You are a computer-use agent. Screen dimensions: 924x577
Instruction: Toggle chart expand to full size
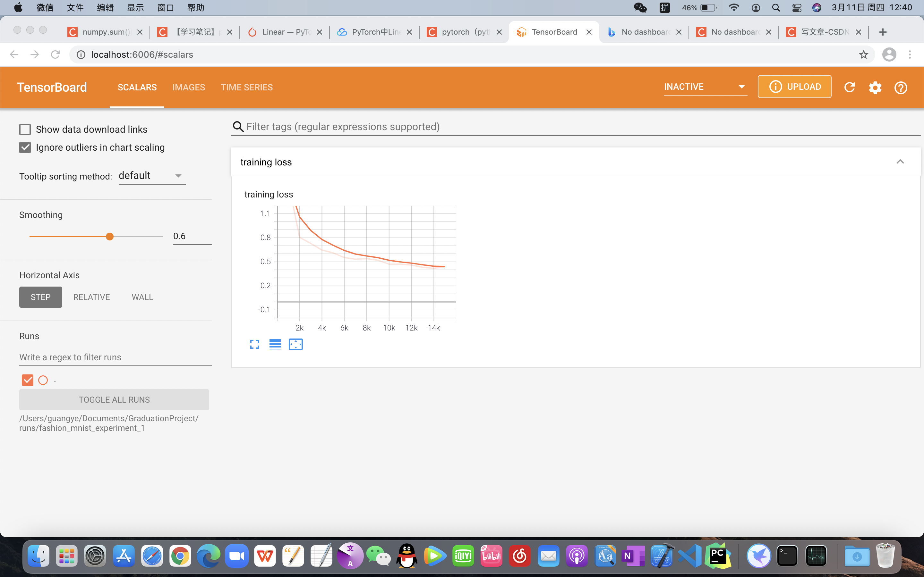(x=255, y=344)
